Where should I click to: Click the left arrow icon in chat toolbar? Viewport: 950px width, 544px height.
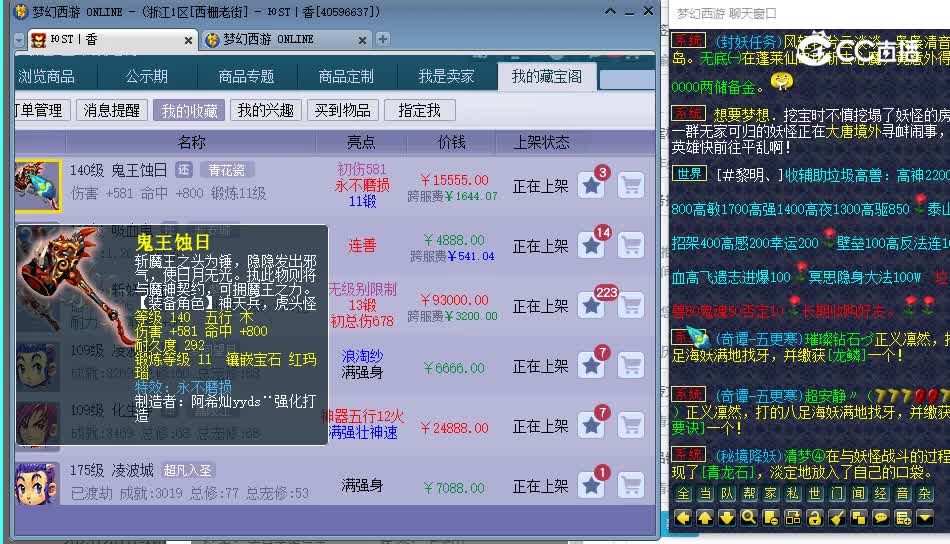tap(683, 518)
